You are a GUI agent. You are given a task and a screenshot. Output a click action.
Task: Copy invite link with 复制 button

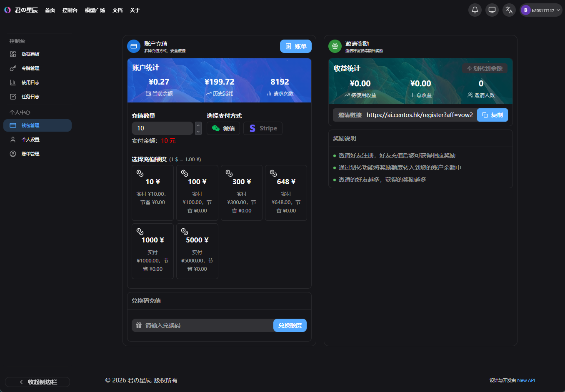(x=492, y=115)
